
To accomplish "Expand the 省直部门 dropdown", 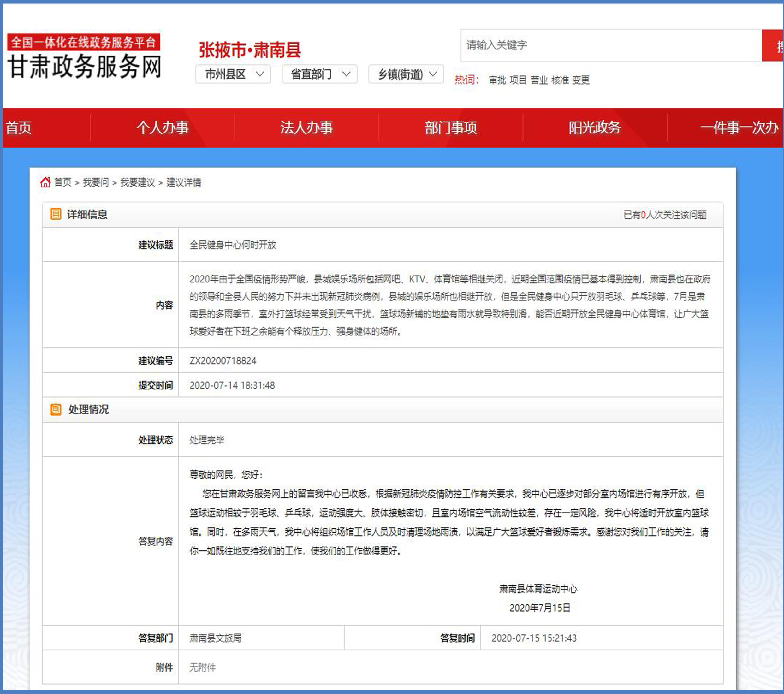I will click(319, 74).
